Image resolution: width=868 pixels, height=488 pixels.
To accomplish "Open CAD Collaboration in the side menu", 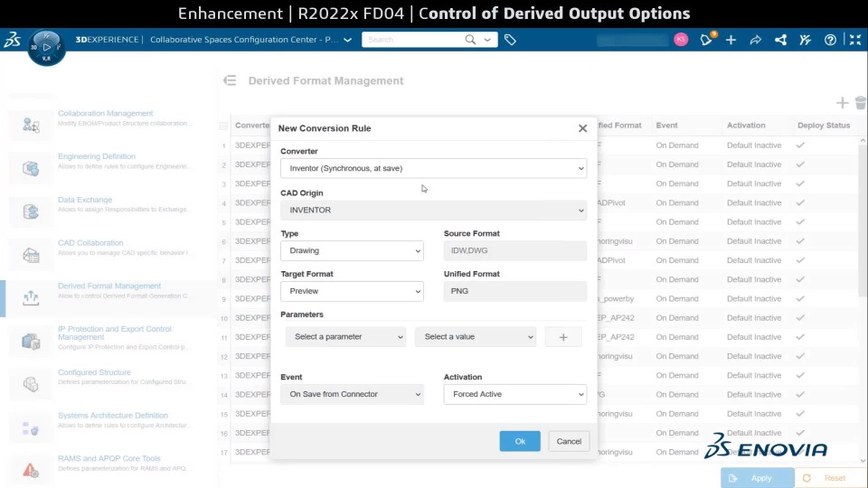I will pos(90,243).
